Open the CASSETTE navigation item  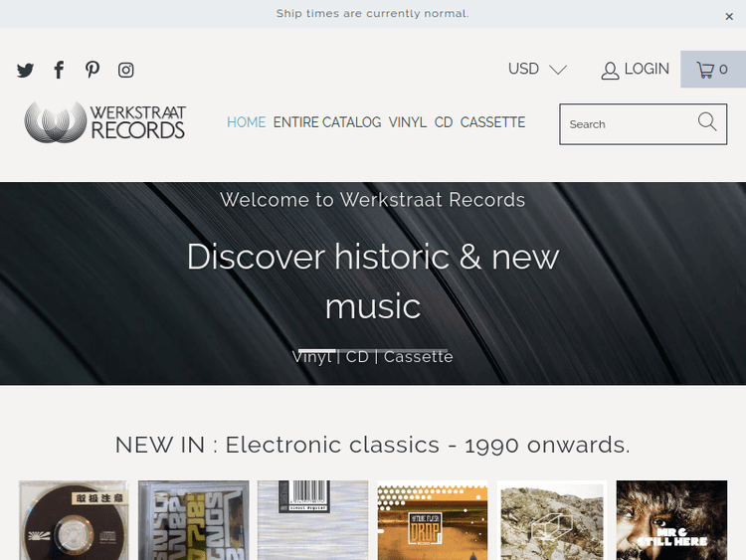click(x=492, y=122)
